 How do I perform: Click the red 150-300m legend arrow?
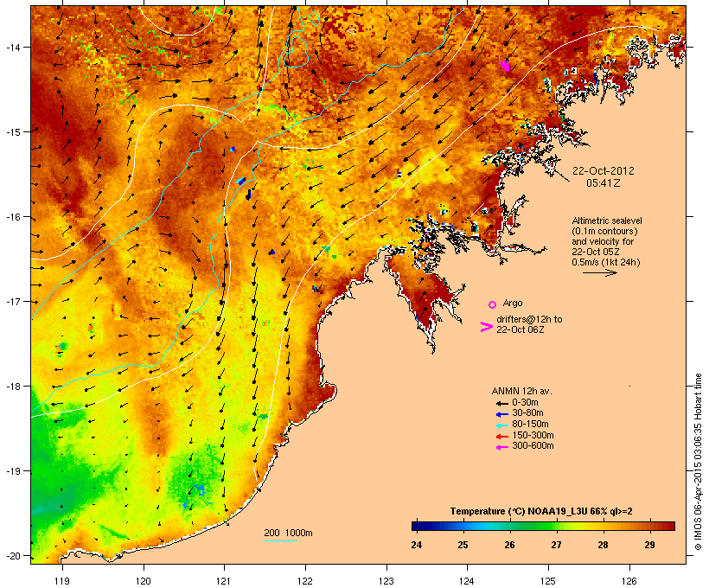[501, 436]
